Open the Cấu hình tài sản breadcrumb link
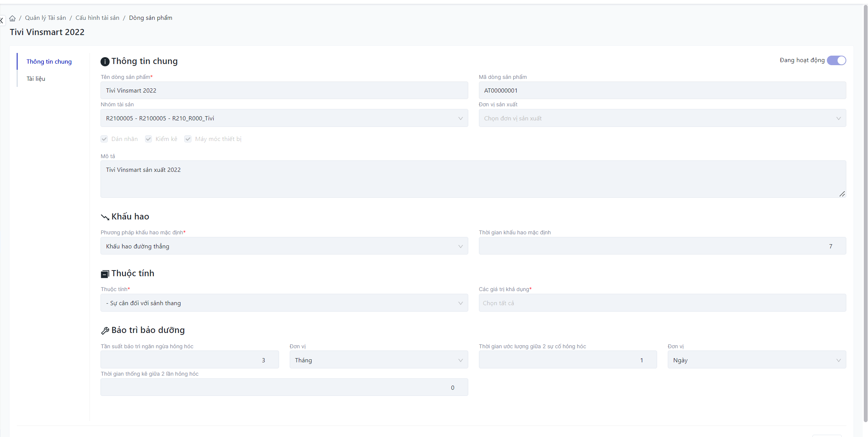This screenshot has width=868, height=437. 97,18
